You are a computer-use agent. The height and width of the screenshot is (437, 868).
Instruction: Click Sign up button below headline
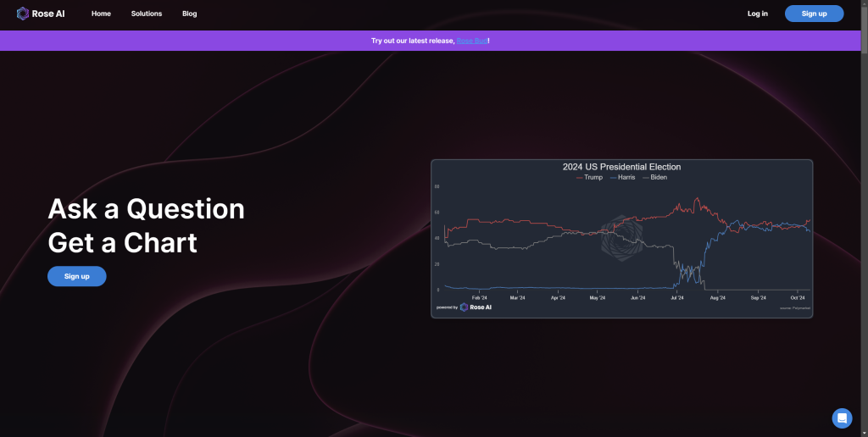[77, 276]
